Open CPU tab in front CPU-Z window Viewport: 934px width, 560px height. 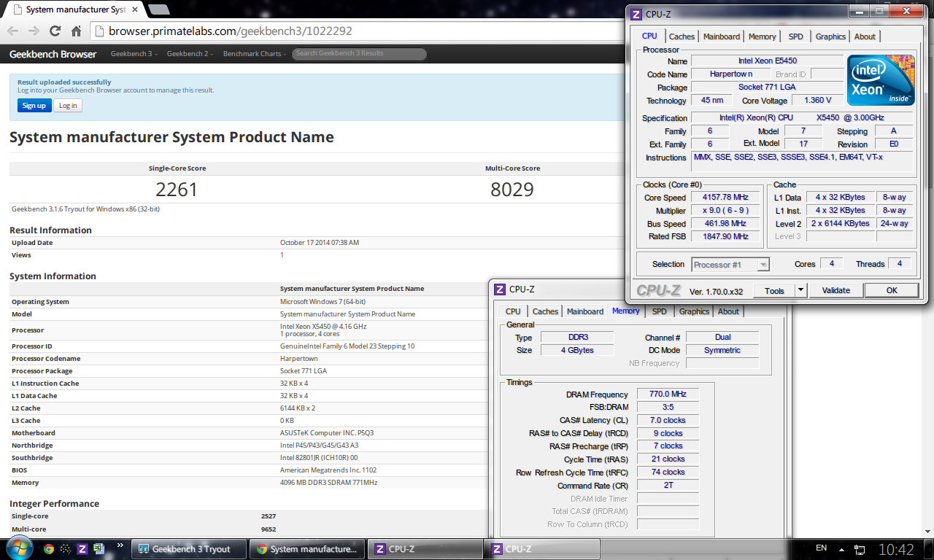pos(649,36)
